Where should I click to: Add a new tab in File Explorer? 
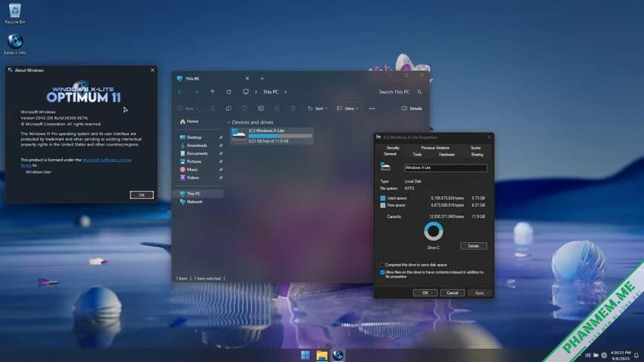(262, 78)
